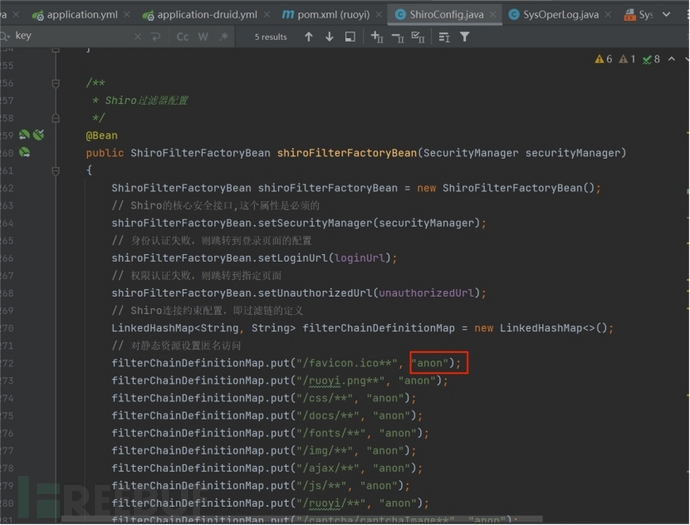
Task: Toggle Match Case (Cc) option
Action: point(183,37)
